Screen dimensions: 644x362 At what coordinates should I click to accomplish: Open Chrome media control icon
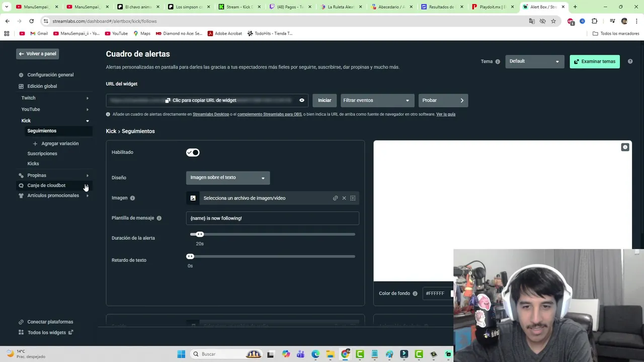click(612, 21)
